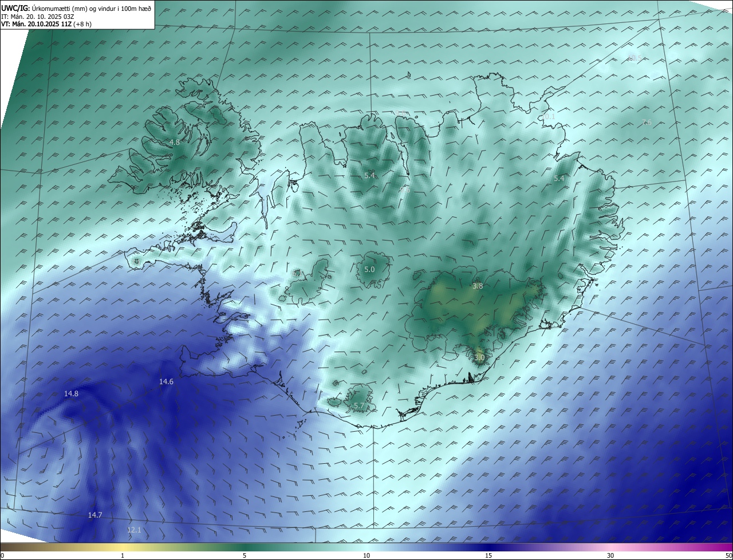Click the 1 tick label on the colour scale

123,555
